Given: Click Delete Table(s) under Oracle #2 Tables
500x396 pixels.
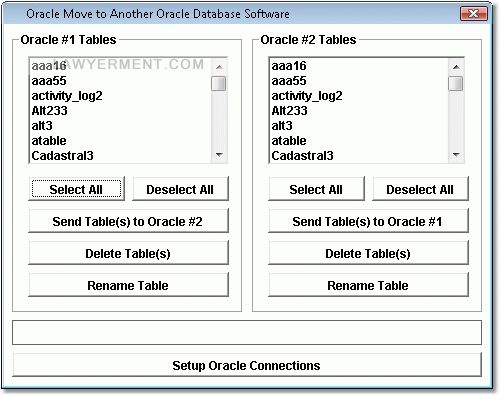Looking at the screenshot, I should (x=368, y=253).
